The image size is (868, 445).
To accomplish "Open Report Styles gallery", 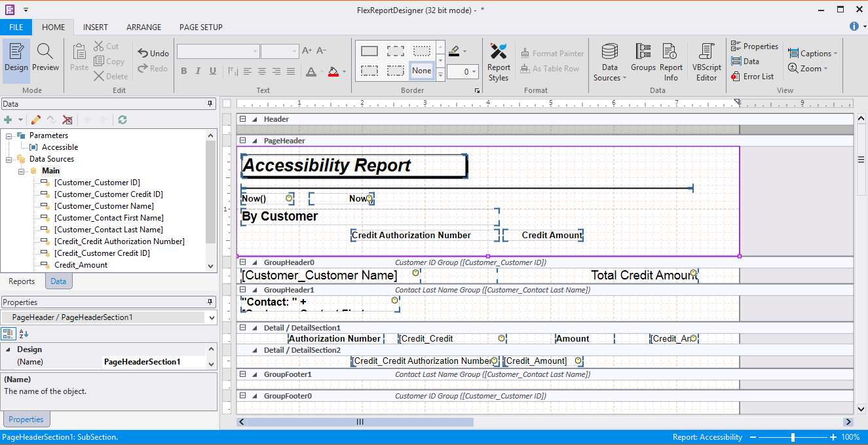I will pyautogui.click(x=499, y=62).
